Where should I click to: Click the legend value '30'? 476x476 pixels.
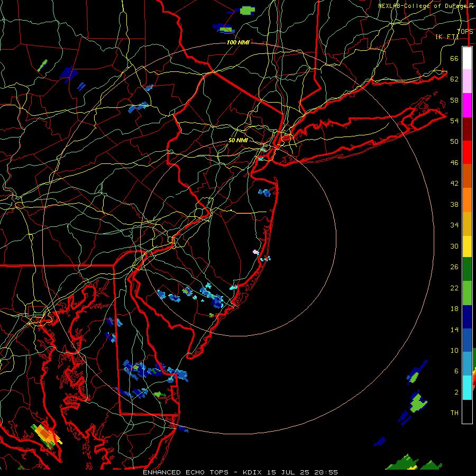click(454, 246)
